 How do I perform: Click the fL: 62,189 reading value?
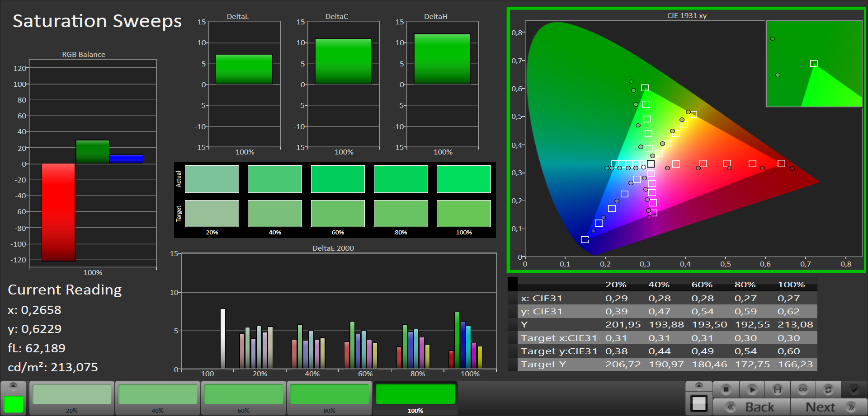pyautogui.click(x=37, y=348)
